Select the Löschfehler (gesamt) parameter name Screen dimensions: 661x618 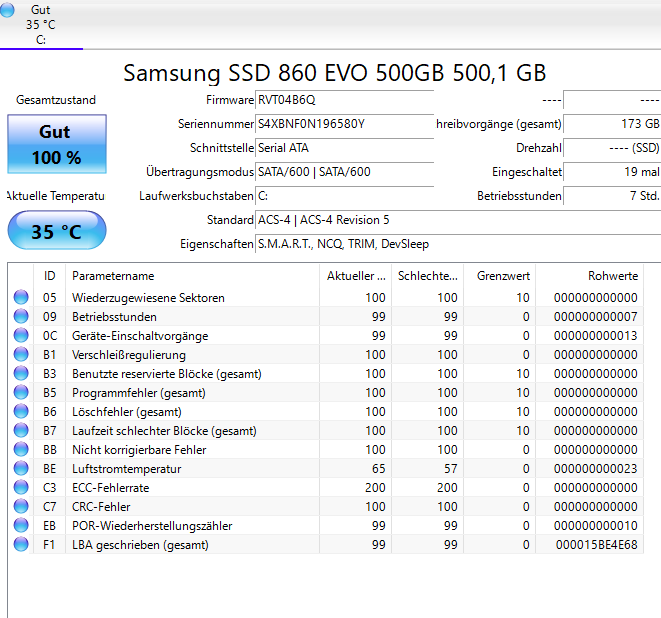tap(127, 411)
